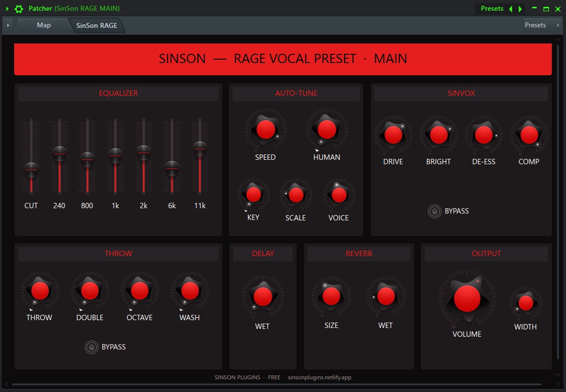Image resolution: width=566 pixels, height=392 pixels.
Task: Click the vertical scrollbar on the right
Action: tap(558, 202)
